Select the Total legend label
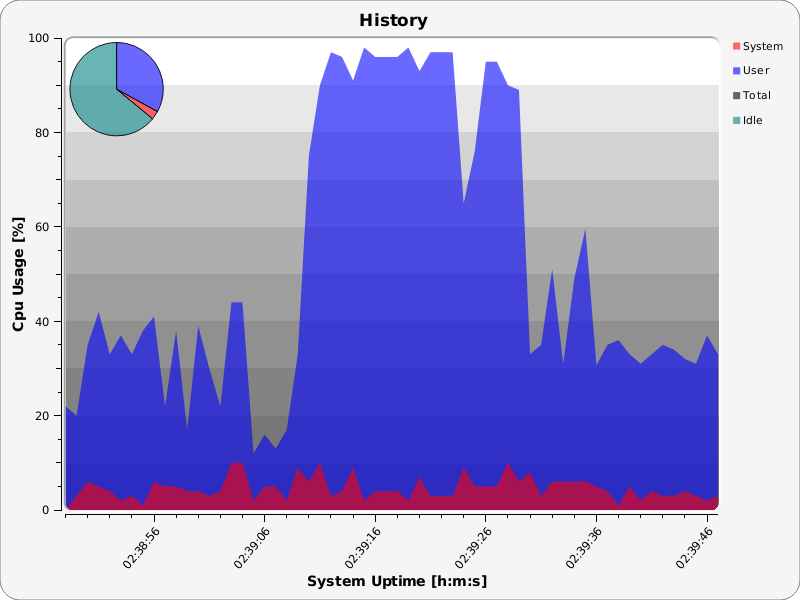Screen dimensions: 800x600 757,96
